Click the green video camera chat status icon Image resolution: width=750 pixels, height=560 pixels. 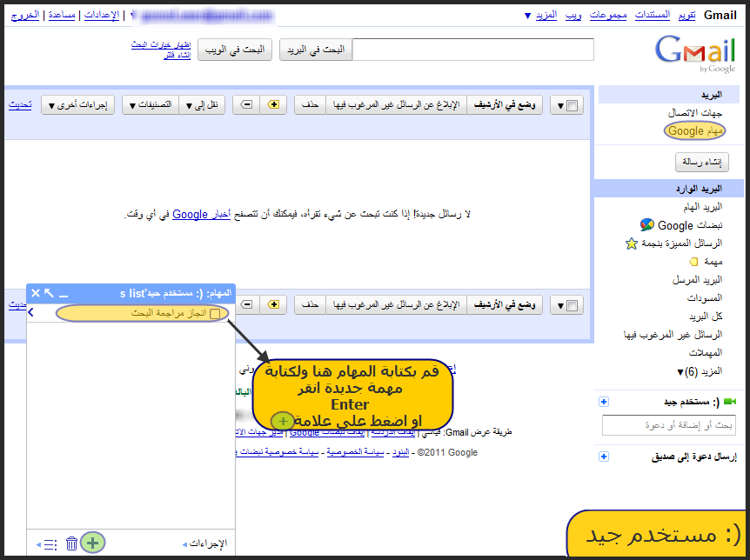(730, 402)
